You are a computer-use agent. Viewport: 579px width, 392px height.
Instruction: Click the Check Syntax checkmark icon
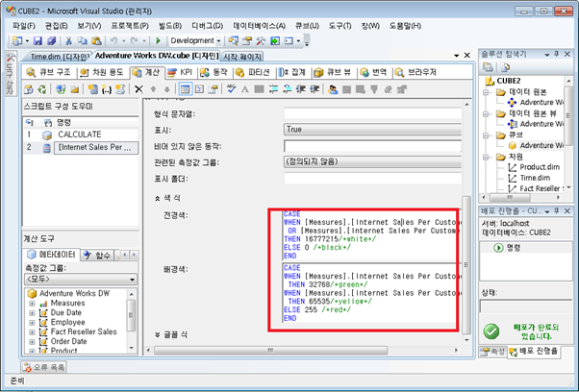click(x=231, y=89)
